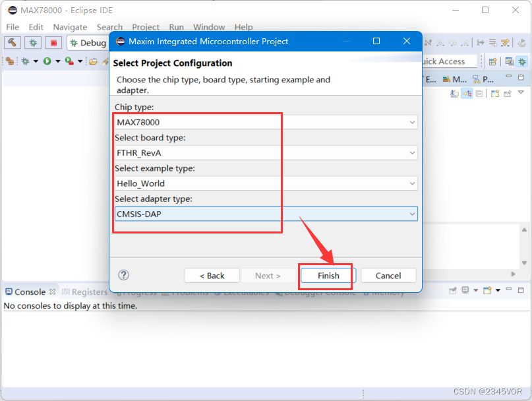
Task: Click the Pin Console icon
Action: pyautogui.click(x=453, y=291)
